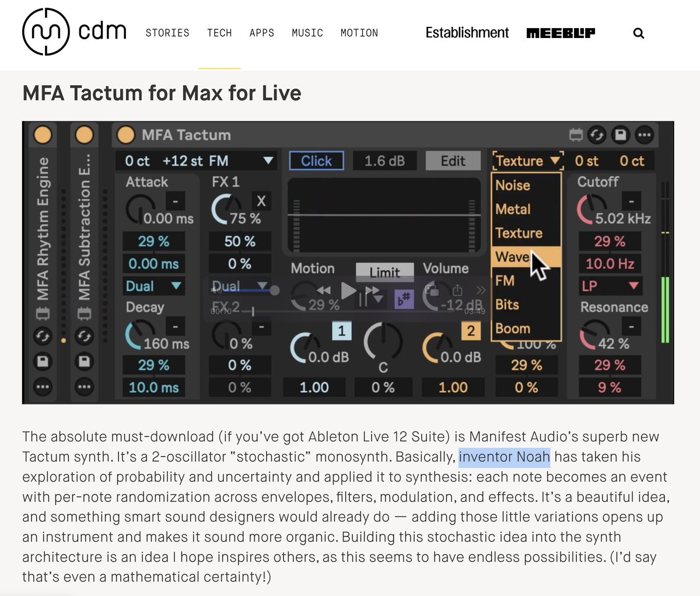Toggle MFA Subtraction device activator
The image size is (700, 596).
85,135
